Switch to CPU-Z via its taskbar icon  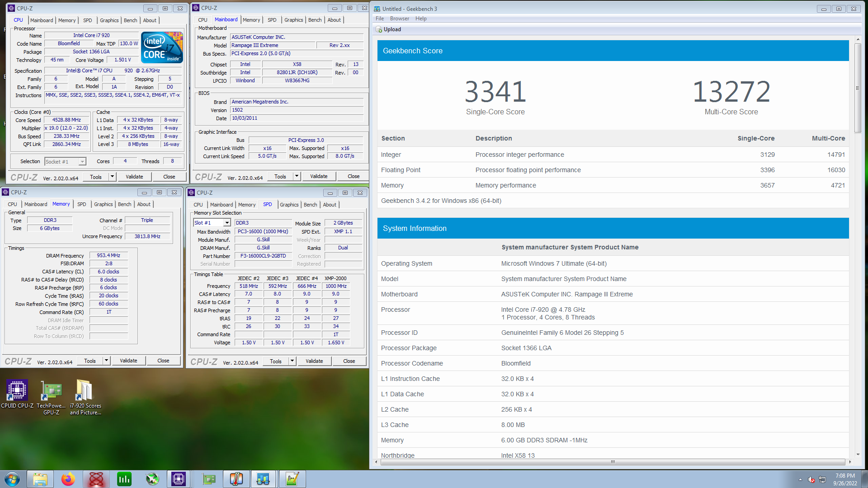click(179, 479)
